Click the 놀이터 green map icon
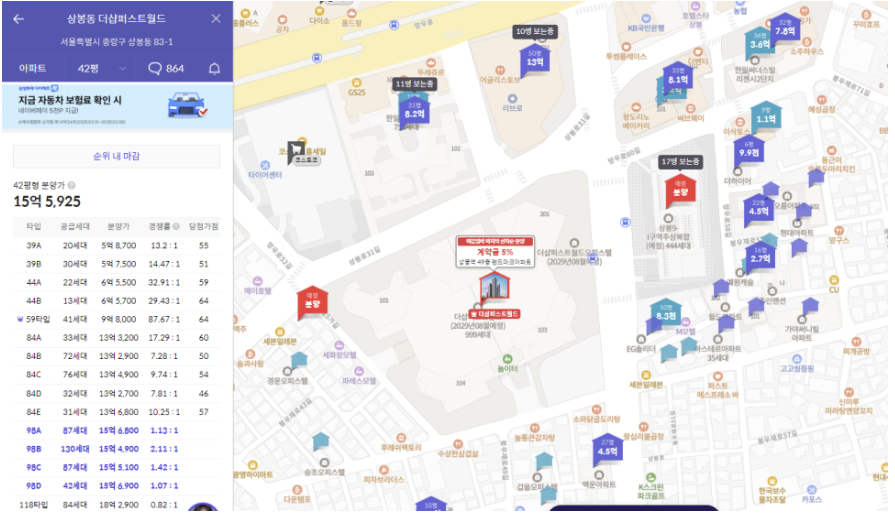895x514 pixels. (x=507, y=359)
